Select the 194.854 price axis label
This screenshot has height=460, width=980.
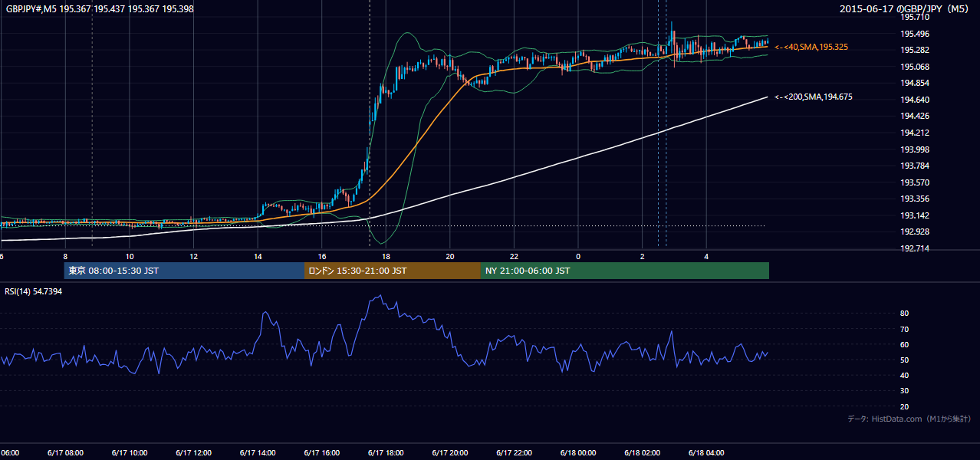click(915, 84)
